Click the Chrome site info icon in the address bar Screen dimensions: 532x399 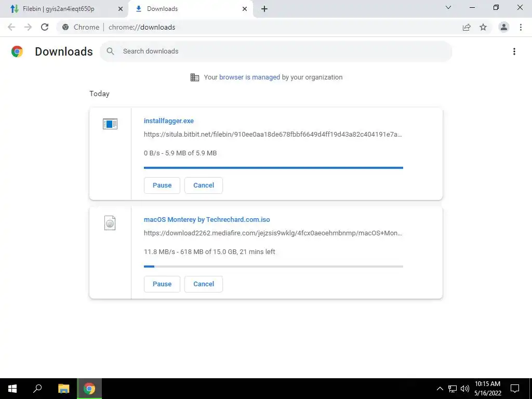point(65,27)
